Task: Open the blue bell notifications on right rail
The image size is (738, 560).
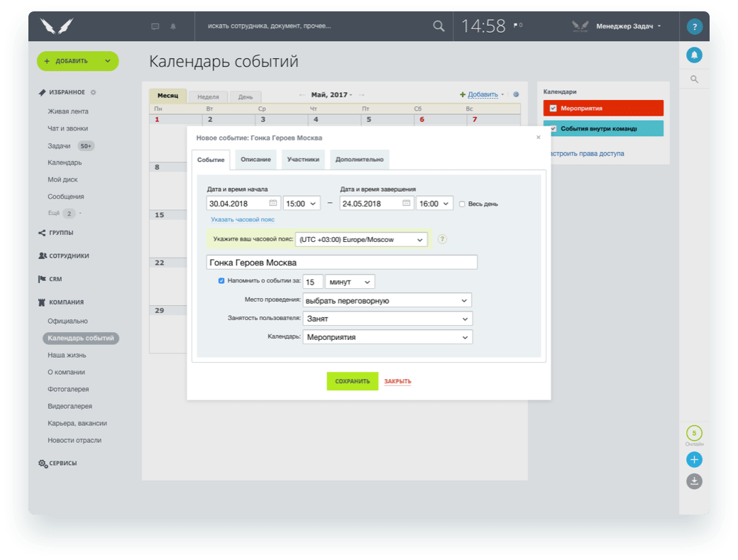Action: point(694,55)
